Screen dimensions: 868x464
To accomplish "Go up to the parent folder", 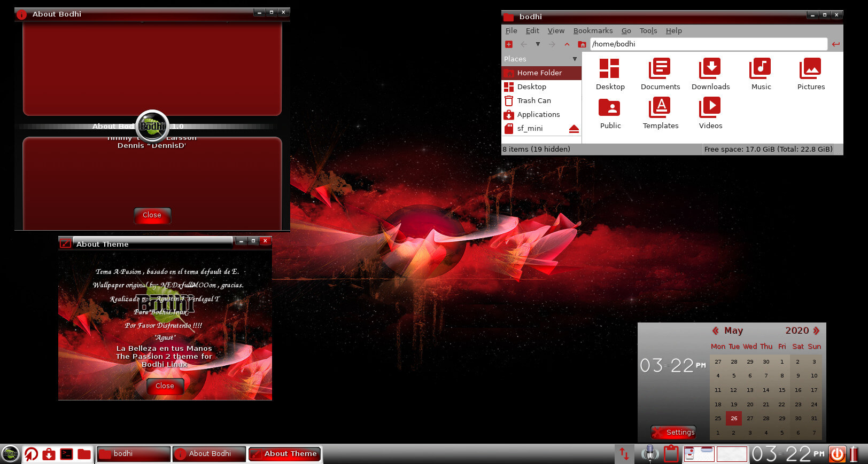I will tap(567, 44).
